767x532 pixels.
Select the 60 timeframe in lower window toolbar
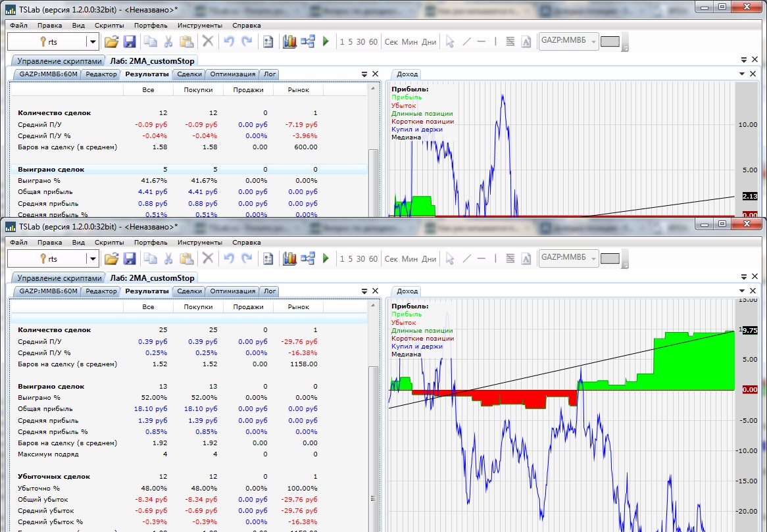pyautogui.click(x=373, y=259)
